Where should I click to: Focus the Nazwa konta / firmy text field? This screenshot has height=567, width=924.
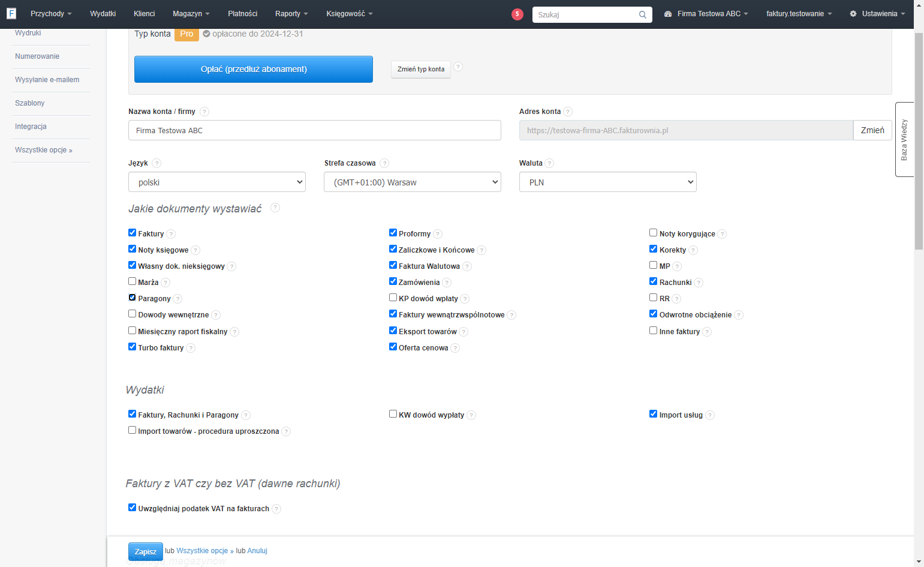pyautogui.click(x=315, y=130)
